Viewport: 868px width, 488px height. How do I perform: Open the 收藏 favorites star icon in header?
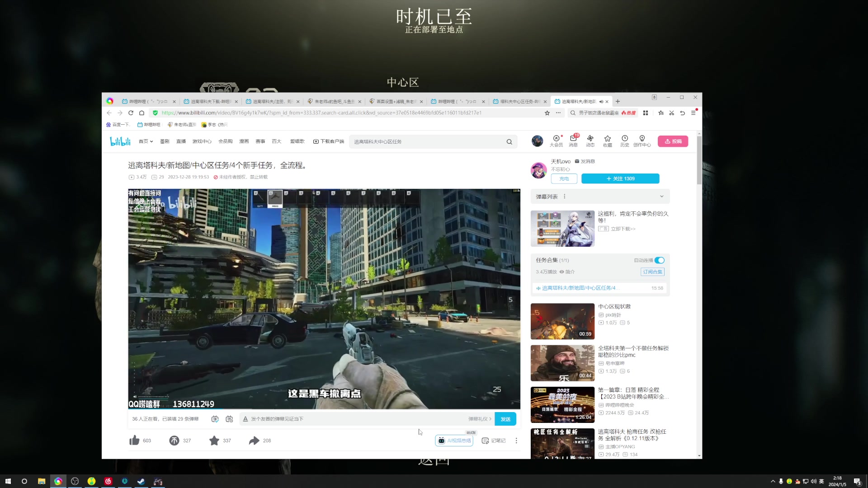608,141
